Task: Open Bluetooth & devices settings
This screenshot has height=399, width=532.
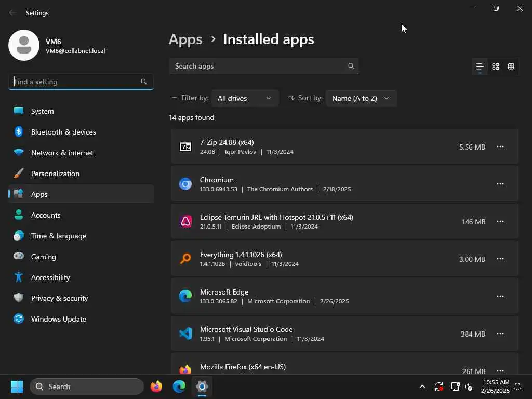Action: tap(81, 132)
